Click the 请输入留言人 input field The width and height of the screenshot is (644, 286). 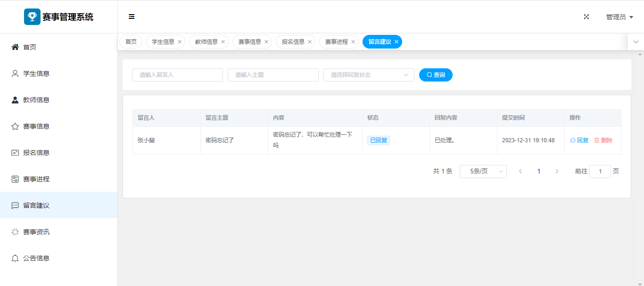(x=177, y=75)
